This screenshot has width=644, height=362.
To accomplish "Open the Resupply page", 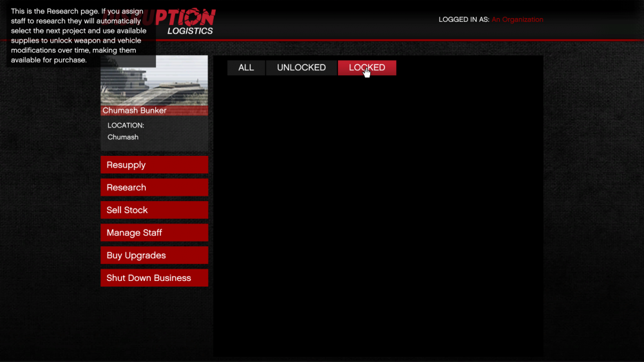I will 155,165.
